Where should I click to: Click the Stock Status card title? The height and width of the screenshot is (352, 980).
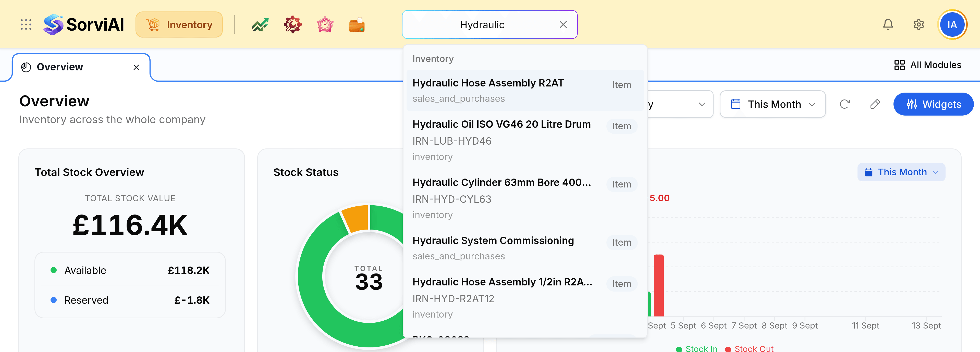tap(305, 172)
